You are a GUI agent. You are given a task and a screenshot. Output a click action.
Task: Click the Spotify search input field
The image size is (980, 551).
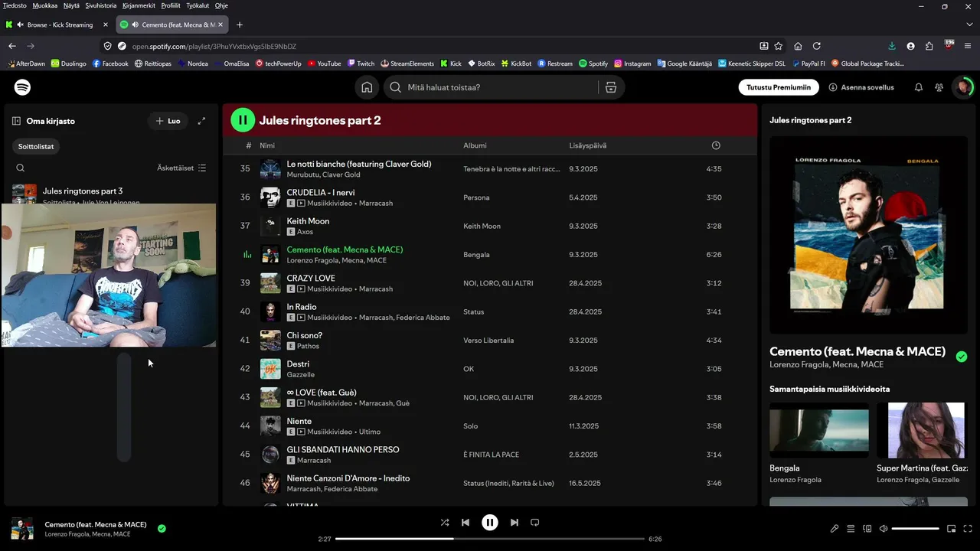(501, 87)
